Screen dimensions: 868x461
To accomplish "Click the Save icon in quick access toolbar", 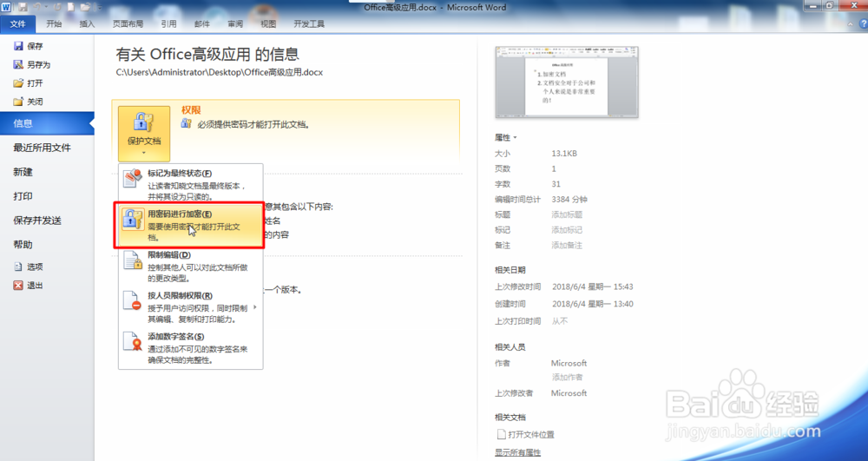I will coord(23,7).
